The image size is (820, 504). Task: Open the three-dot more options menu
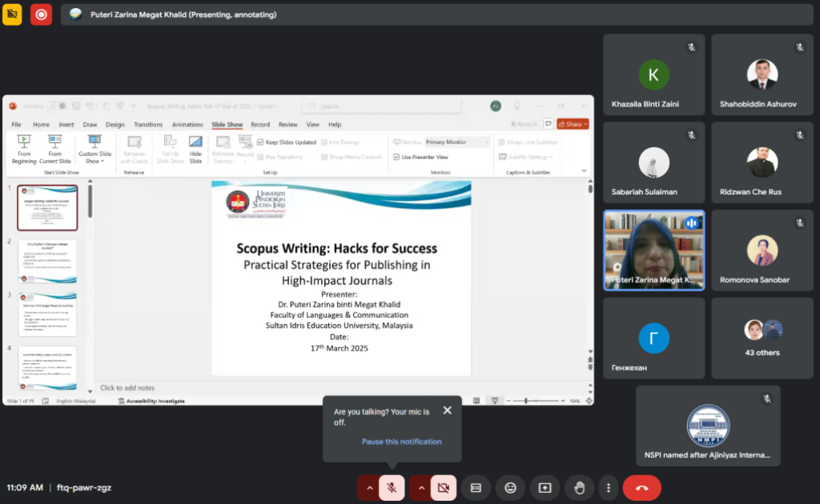click(609, 487)
